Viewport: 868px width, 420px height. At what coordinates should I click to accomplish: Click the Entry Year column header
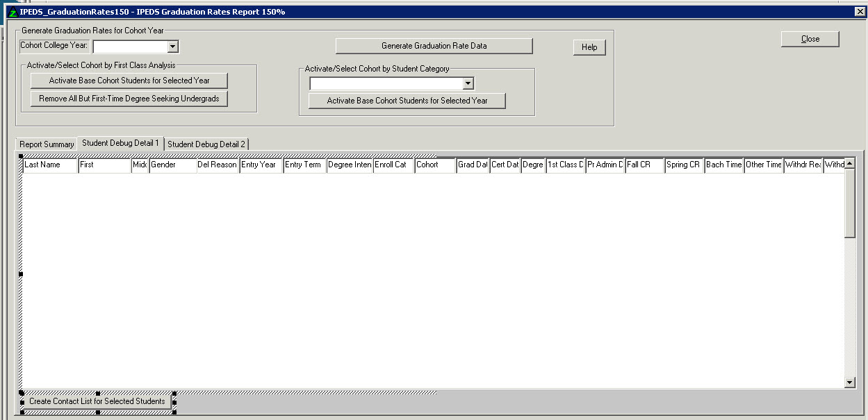(x=261, y=165)
